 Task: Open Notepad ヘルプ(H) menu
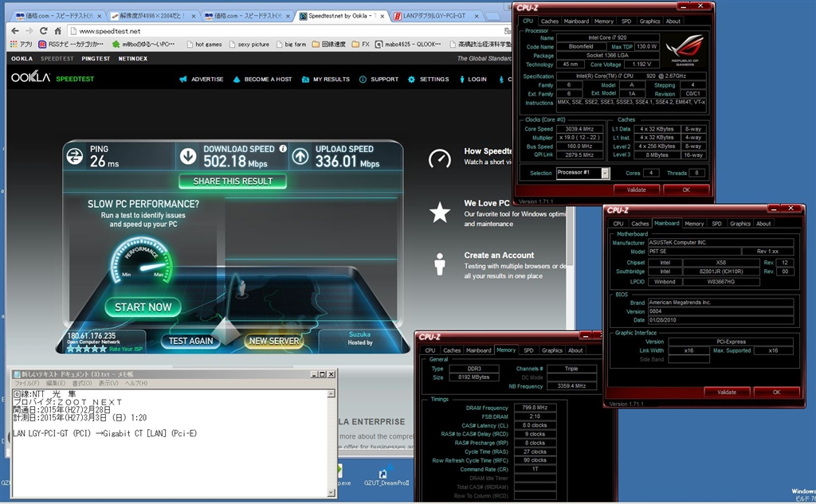pyautogui.click(x=135, y=383)
